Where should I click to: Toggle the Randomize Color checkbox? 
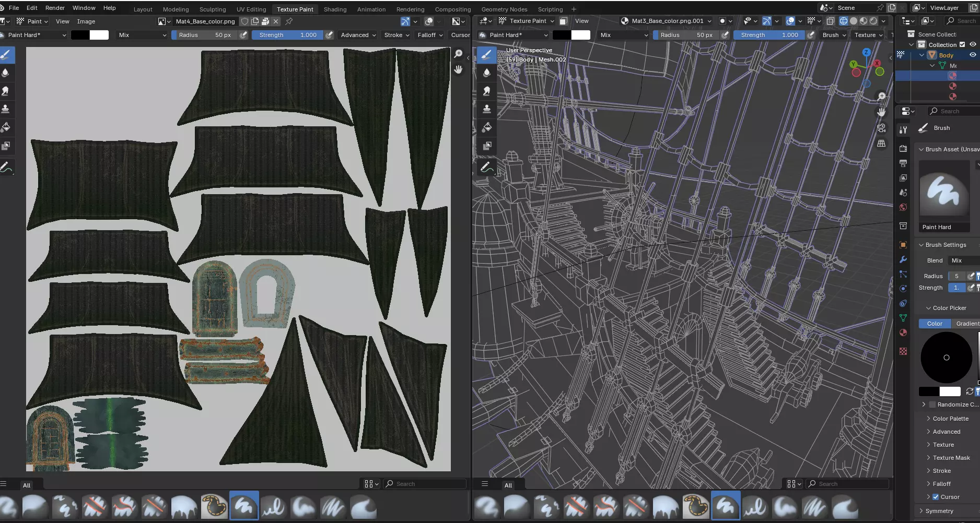pyautogui.click(x=932, y=405)
